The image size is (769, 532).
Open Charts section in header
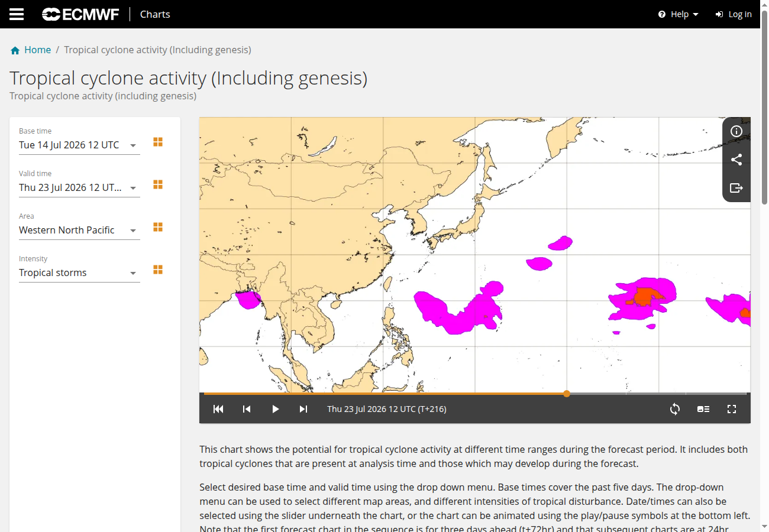(x=155, y=14)
